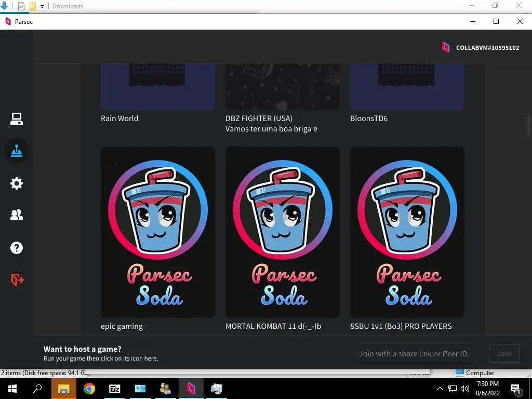Click the volume speaker tray icon

(x=465, y=389)
